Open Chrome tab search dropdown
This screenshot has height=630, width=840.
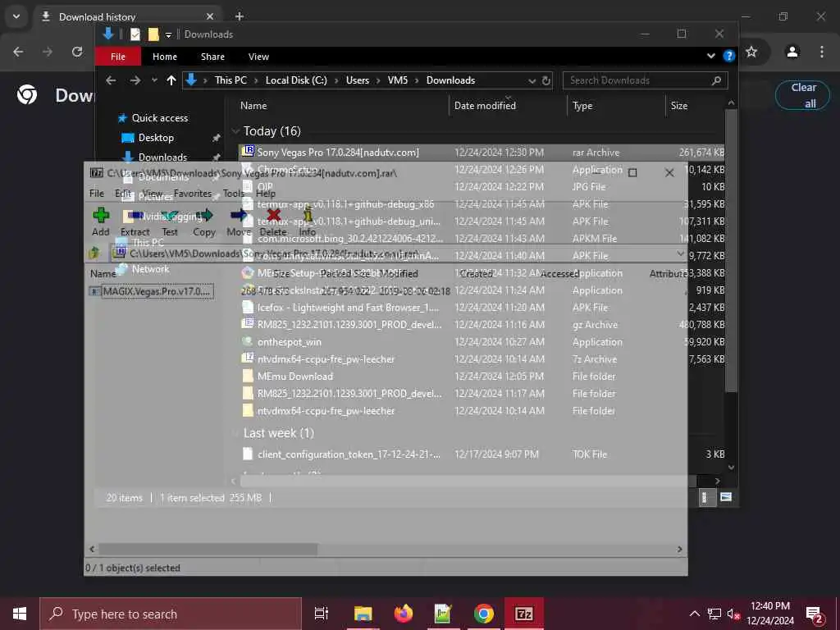click(16, 16)
